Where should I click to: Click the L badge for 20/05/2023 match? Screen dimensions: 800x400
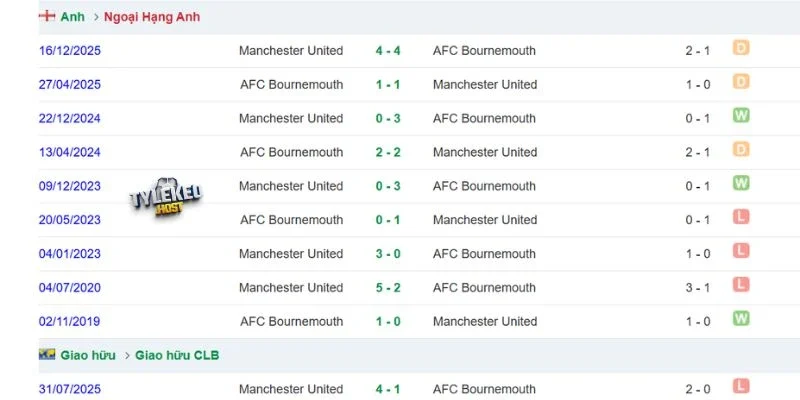(741, 217)
